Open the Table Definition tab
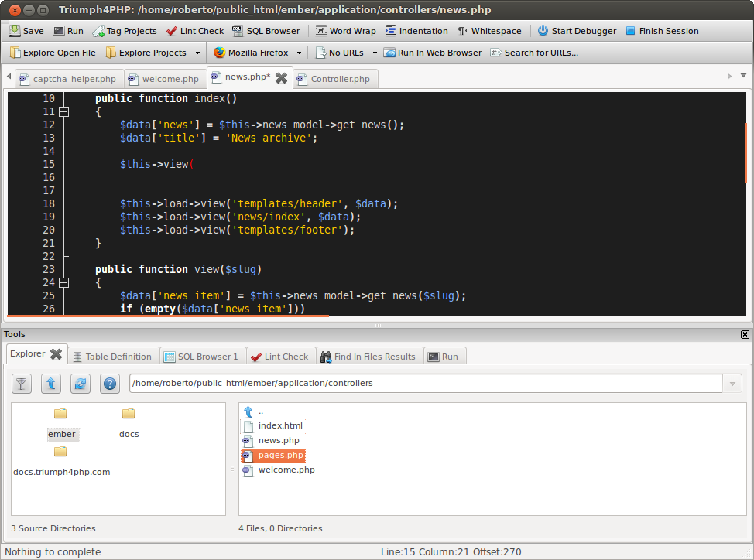Image resolution: width=754 pixels, height=560 pixels. coord(113,357)
